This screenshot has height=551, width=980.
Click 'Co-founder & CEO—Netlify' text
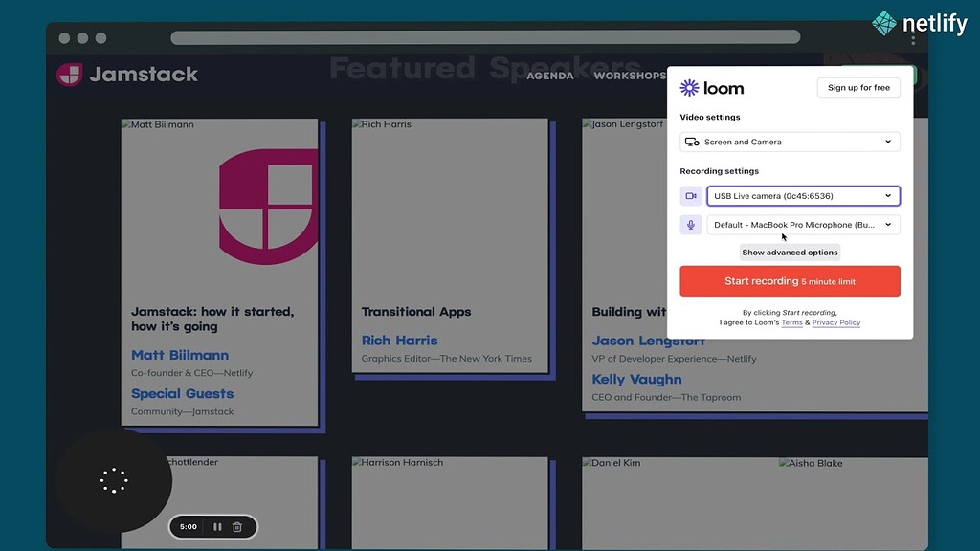(x=191, y=373)
